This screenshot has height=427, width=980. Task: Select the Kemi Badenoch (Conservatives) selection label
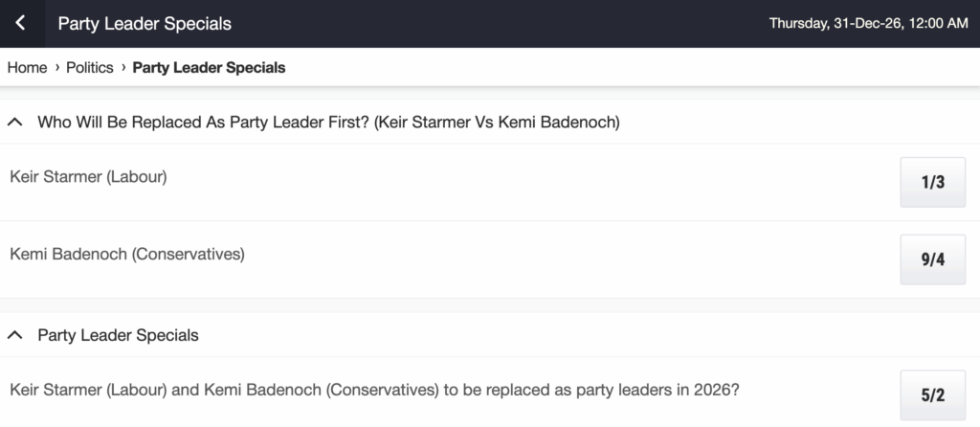click(127, 254)
